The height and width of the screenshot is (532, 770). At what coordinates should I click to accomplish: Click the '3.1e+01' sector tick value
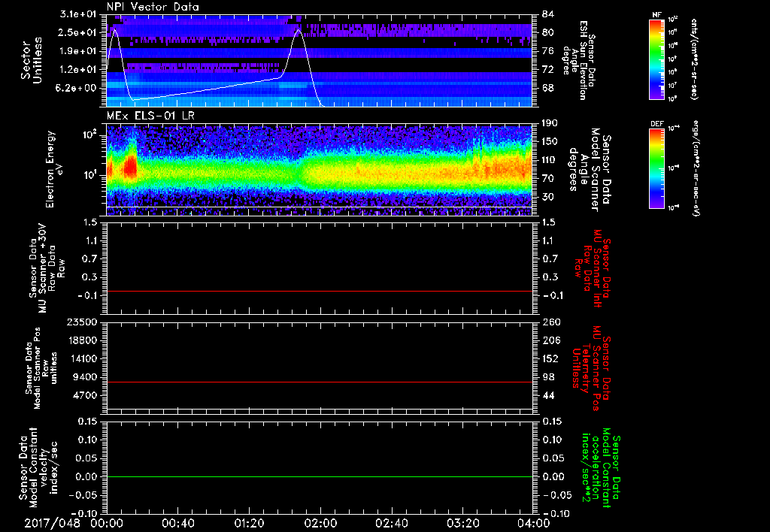(x=77, y=14)
